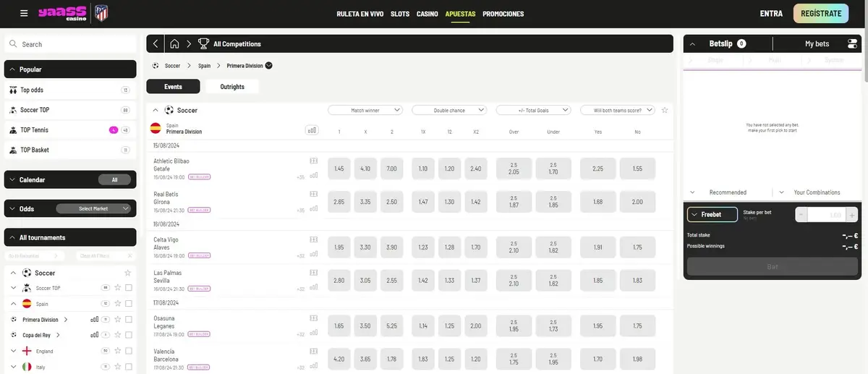
Task: Star the Spain tournament in the sidebar
Action: click(x=117, y=304)
